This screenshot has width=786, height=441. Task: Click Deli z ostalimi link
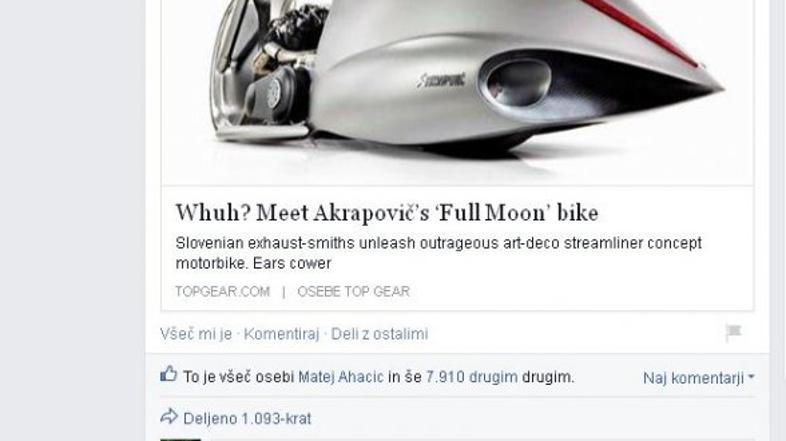[379, 334]
